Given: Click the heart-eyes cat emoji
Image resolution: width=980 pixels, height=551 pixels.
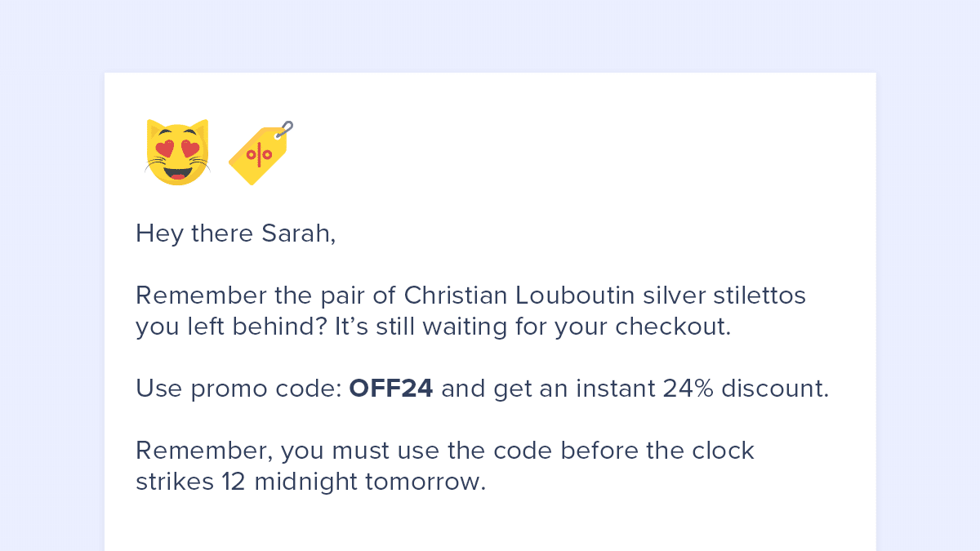Looking at the screenshot, I should point(178,153).
